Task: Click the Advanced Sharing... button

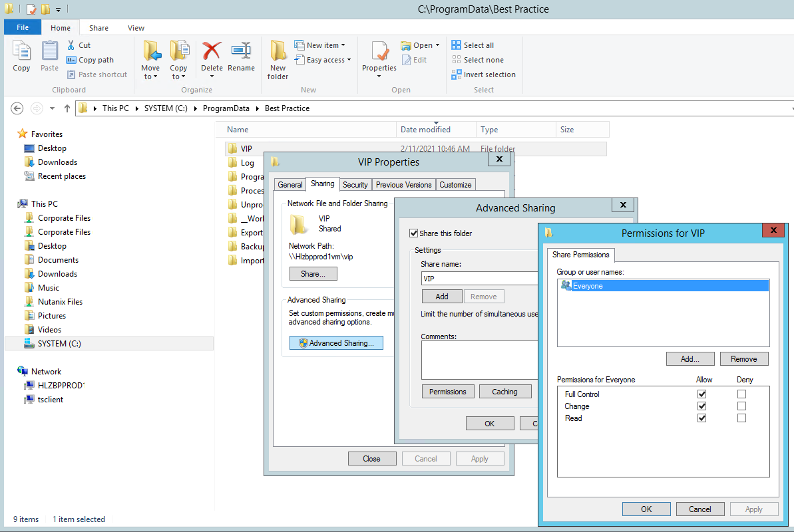Action: (x=336, y=343)
